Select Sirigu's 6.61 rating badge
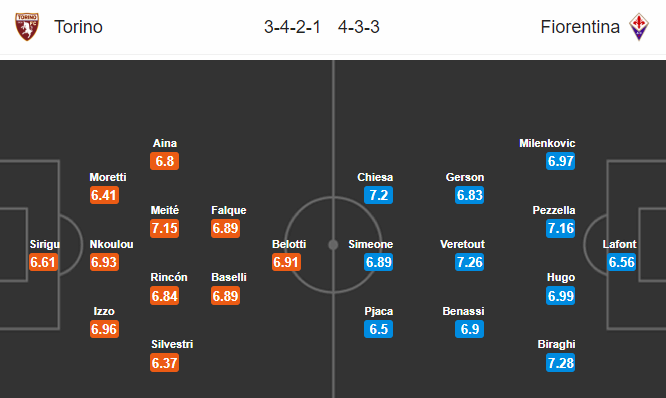This screenshot has width=666, height=398. click(x=43, y=262)
